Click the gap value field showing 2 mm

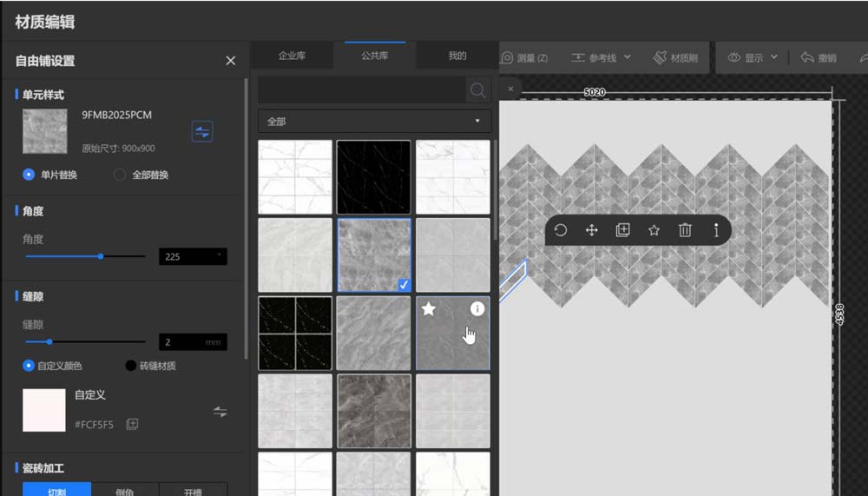click(192, 342)
